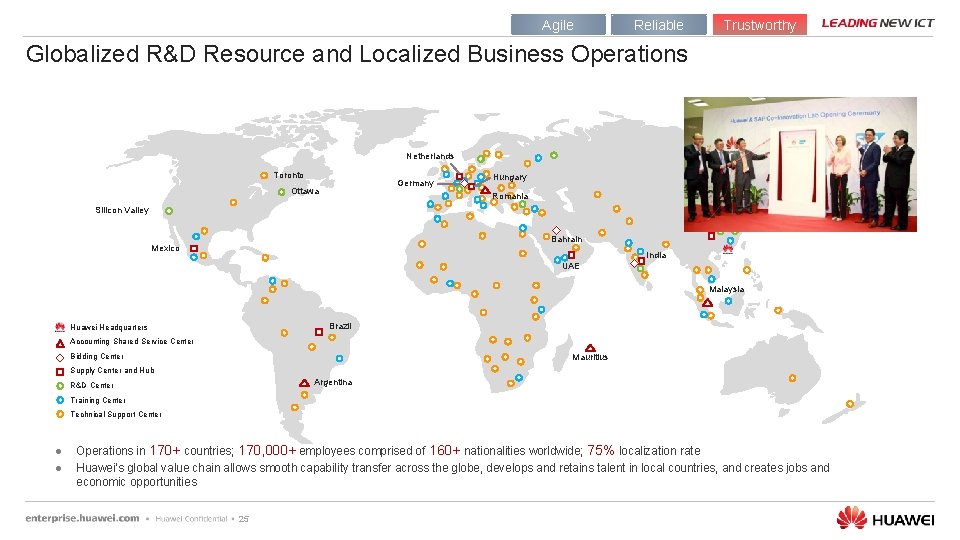Click the green Silicon Valley R&D marker
The image size is (960, 540).
click(168, 211)
